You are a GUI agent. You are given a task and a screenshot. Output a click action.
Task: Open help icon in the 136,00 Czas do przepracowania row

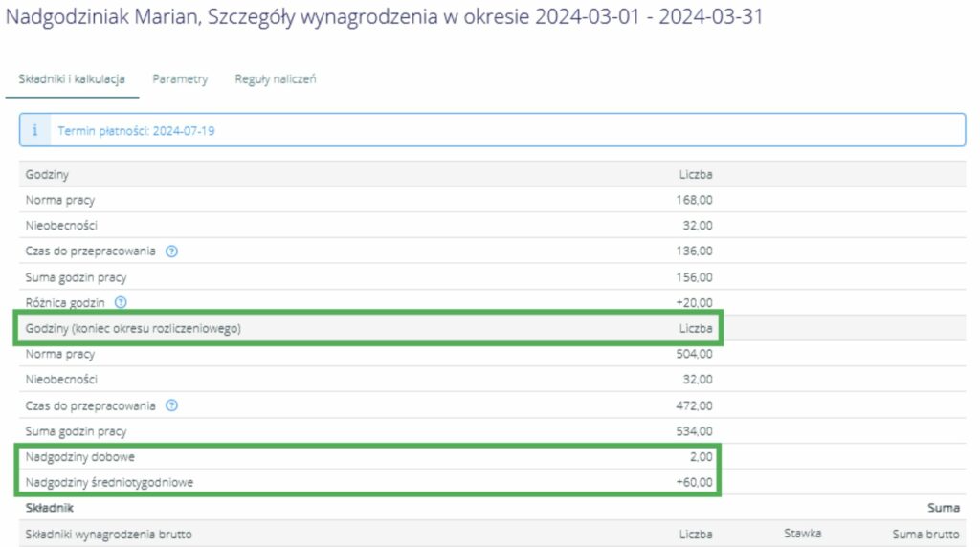click(171, 252)
